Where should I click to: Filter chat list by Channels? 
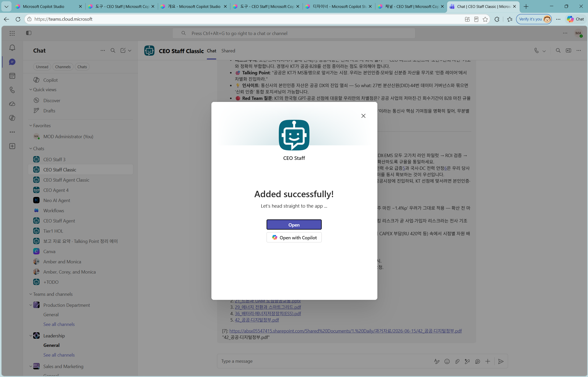[x=63, y=67]
